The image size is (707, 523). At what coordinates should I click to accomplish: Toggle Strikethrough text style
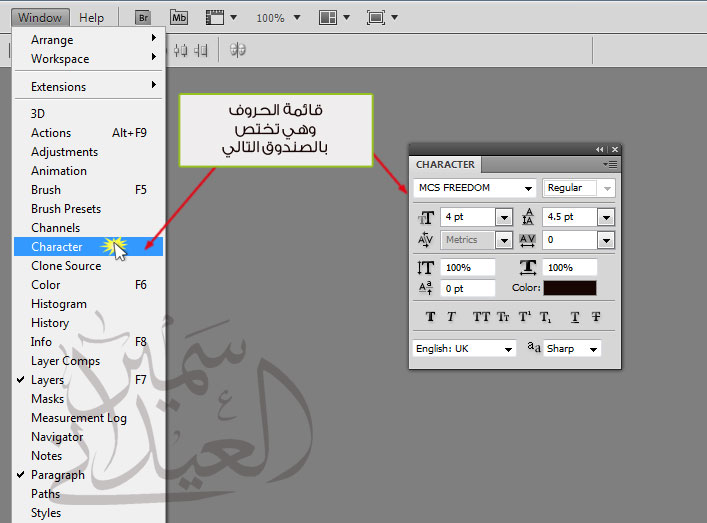[x=596, y=317]
